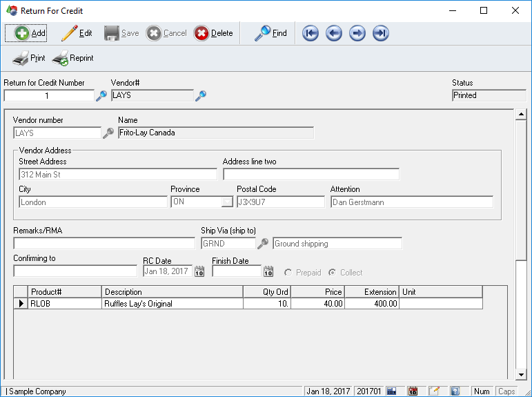Image resolution: width=532 pixels, height=397 pixels.
Task: Select the Collect radio button
Action: [332, 273]
